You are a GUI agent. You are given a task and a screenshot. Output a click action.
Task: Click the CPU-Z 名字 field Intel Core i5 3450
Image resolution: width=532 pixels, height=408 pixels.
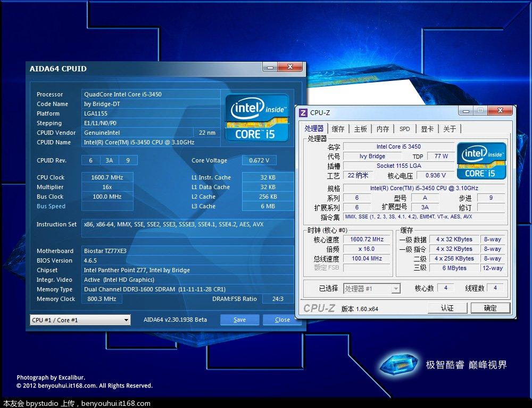coord(398,146)
